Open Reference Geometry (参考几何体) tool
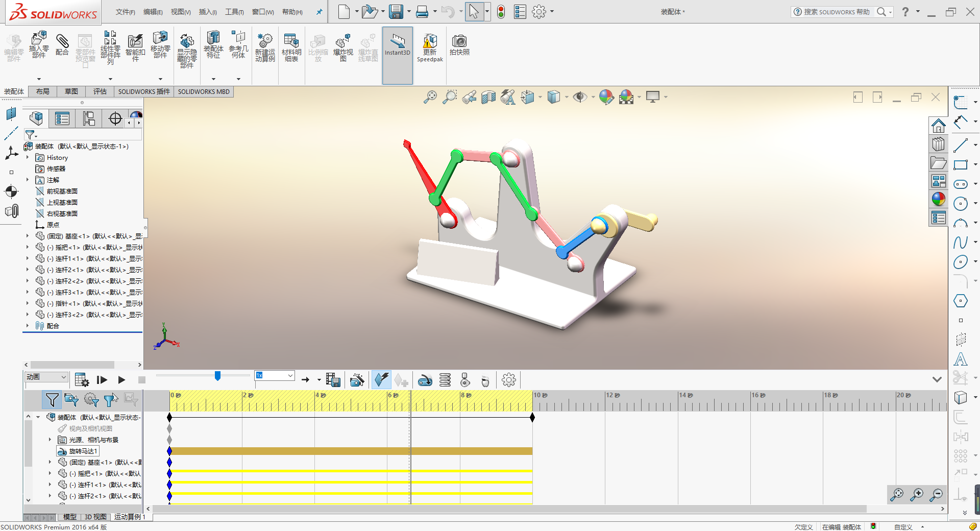The image size is (980, 531). (238, 45)
